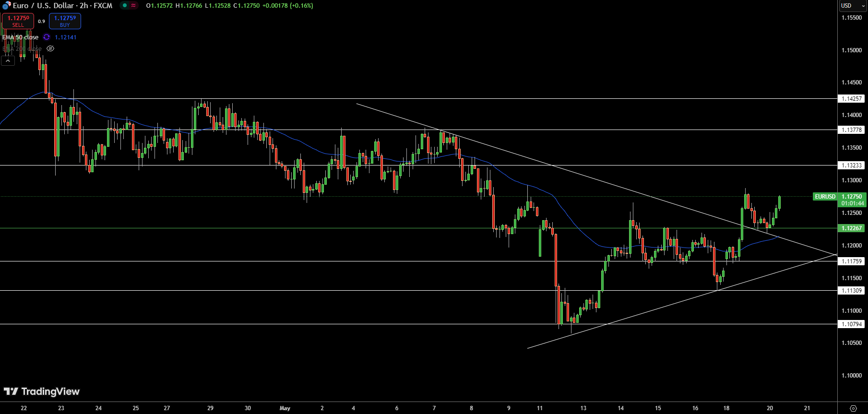Click the close price C1.12750 in the header
This screenshot has height=414, width=868.
point(246,6)
